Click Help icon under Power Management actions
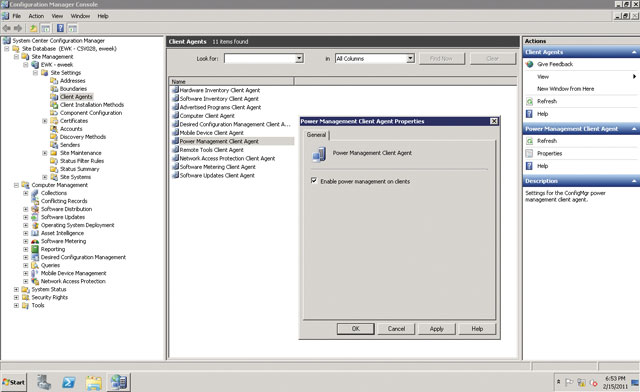The image size is (640, 392). coord(529,166)
